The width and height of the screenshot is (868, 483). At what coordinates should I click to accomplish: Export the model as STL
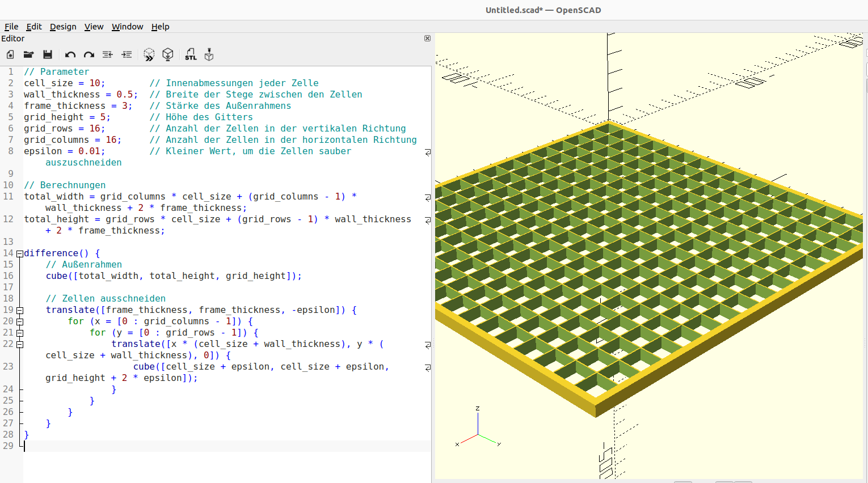click(x=191, y=54)
